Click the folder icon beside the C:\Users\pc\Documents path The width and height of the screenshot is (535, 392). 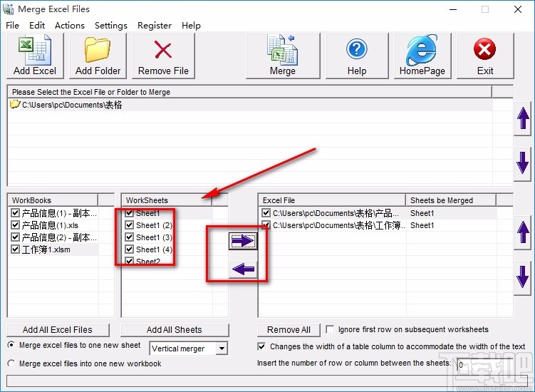15,104
